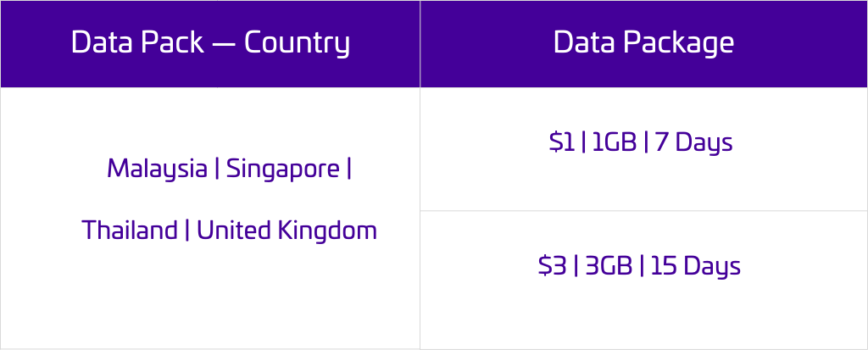Screen dimensions: 868x350
Task: Choose Thailand from the country cell
Action: (x=129, y=230)
